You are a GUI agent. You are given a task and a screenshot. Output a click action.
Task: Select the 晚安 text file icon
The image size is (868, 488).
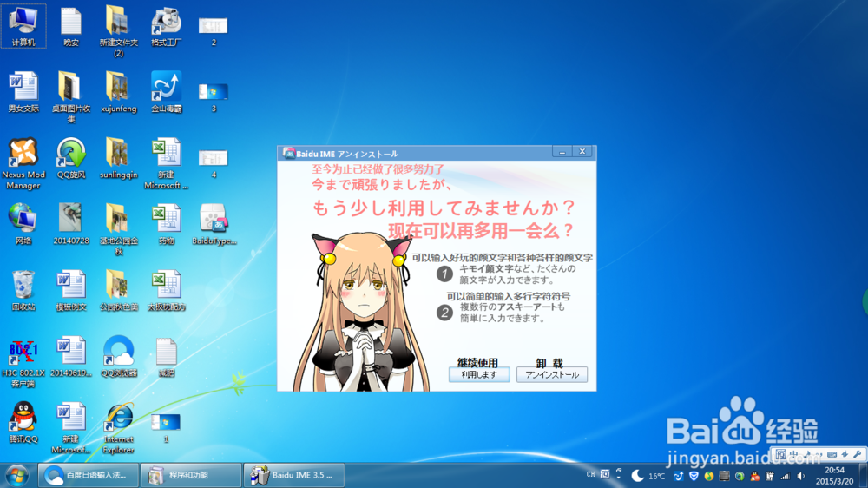click(x=71, y=26)
